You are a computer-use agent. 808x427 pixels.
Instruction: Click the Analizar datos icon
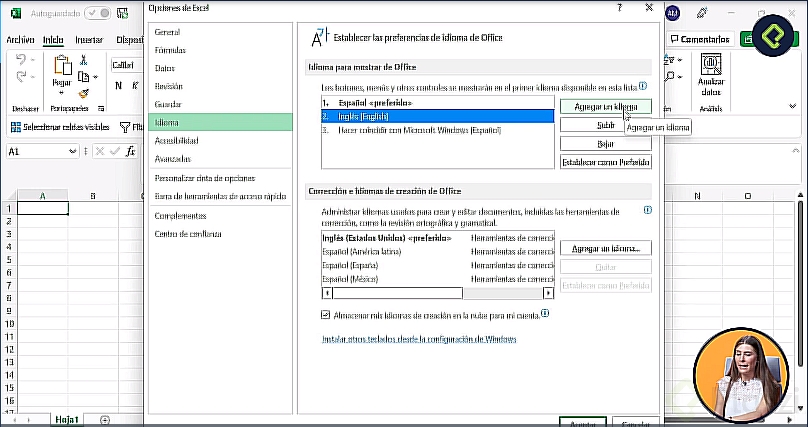tap(711, 63)
